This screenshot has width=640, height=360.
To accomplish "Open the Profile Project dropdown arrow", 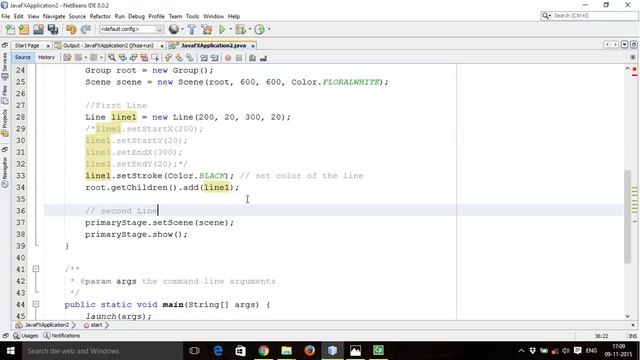I will 269,29.
